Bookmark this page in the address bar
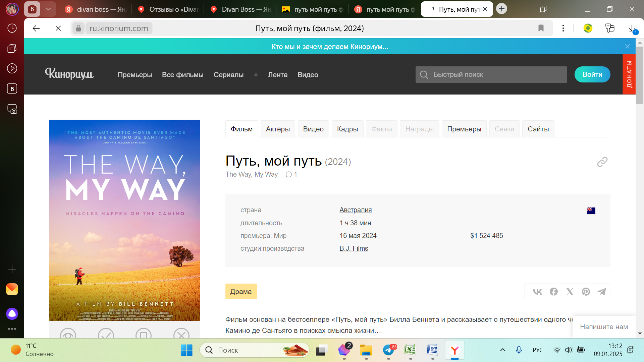Viewport: 644px width, 362px height. 541,28
